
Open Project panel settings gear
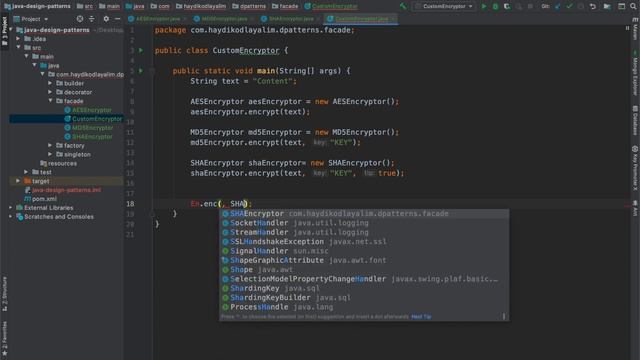(x=106, y=19)
